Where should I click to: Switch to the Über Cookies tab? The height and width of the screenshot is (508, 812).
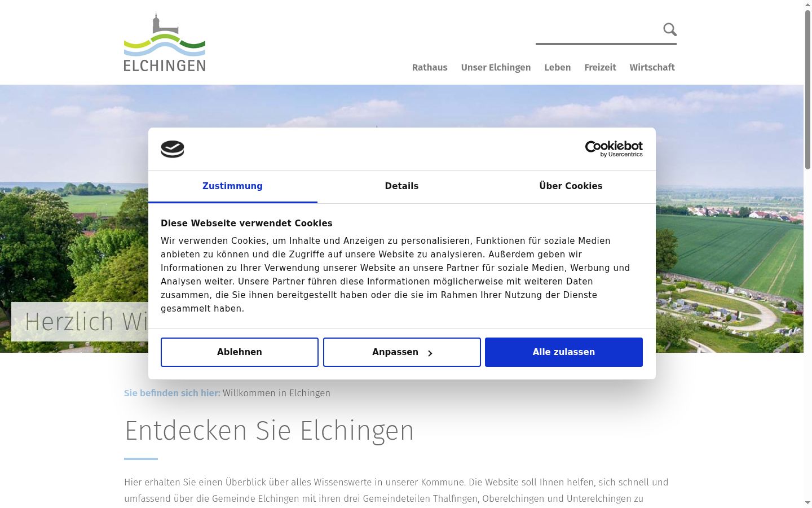click(571, 186)
